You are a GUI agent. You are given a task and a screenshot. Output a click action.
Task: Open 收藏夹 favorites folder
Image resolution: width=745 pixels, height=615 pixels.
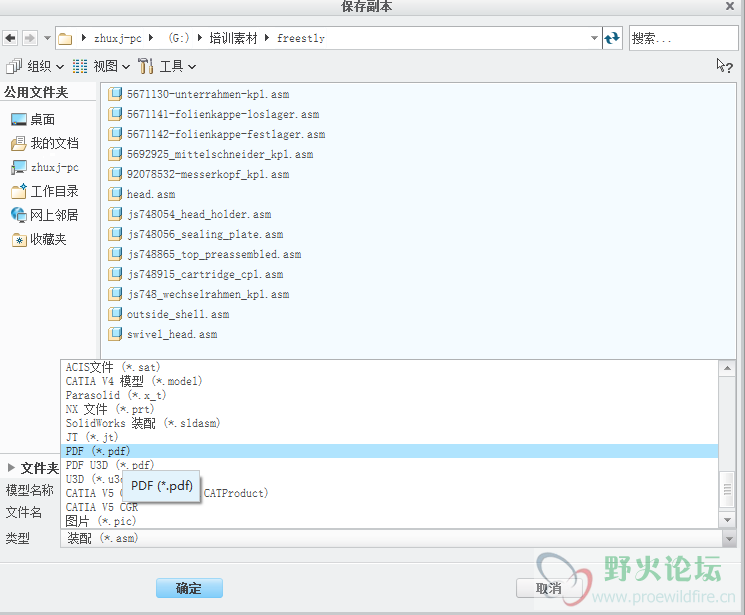pos(39,239)
